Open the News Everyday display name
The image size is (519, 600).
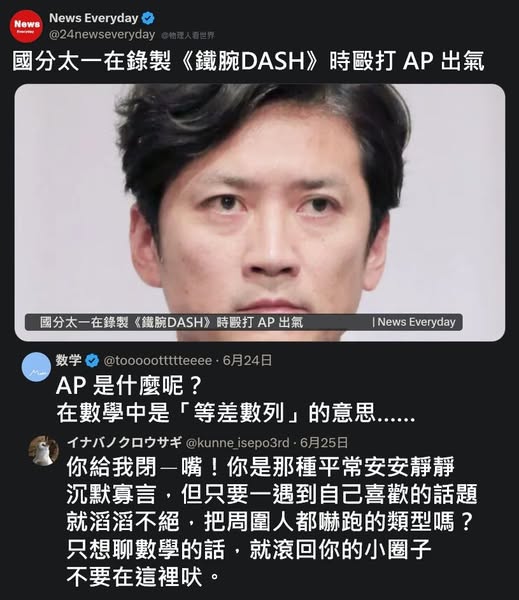93,18
